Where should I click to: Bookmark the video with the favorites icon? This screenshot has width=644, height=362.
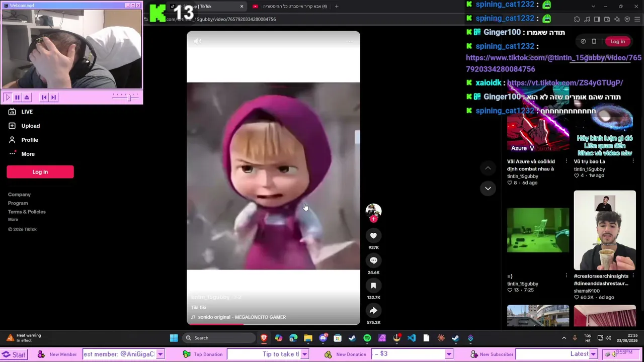point(373,286)
